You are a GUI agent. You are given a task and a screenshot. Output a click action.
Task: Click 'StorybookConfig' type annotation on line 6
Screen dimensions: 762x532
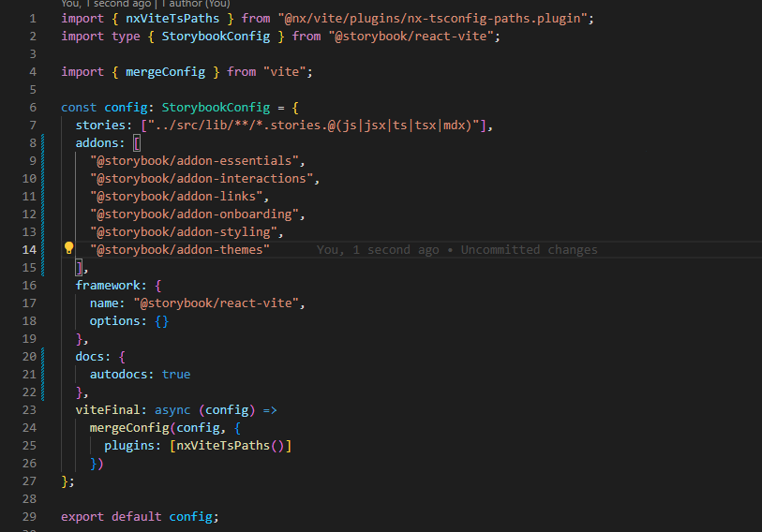[216, 108]
